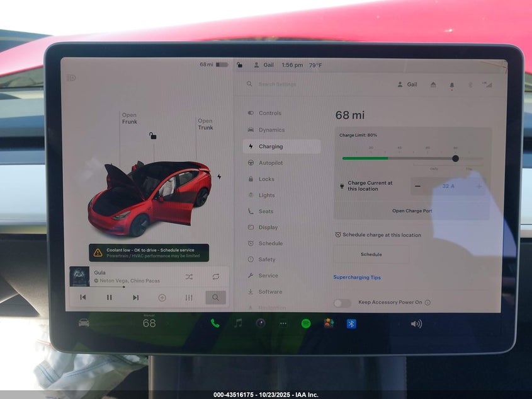The image size is (532, 399).
Task: Open the Display settings menu item
Action: tap(268, 228)
